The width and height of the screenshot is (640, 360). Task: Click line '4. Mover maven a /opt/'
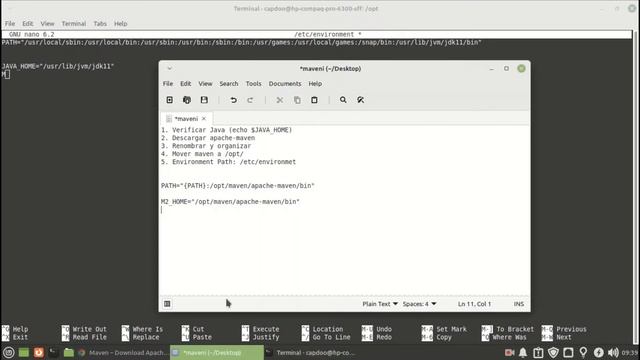(x=202, y=154)
